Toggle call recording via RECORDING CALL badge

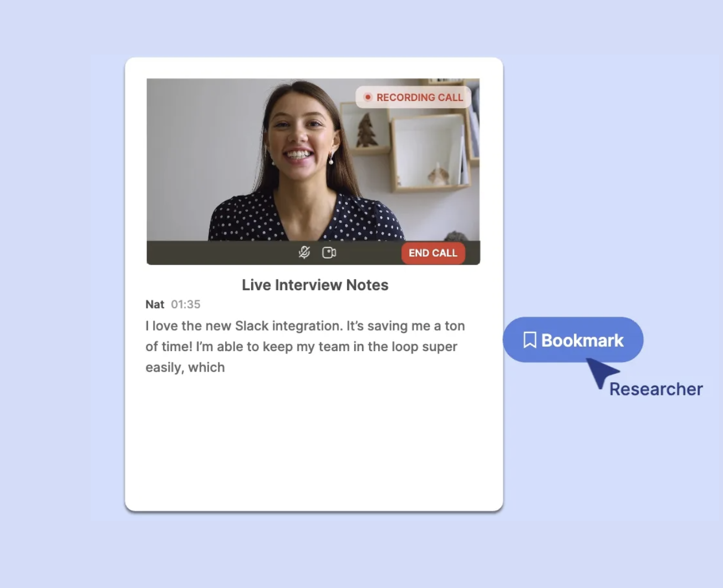tap(414, 97)
